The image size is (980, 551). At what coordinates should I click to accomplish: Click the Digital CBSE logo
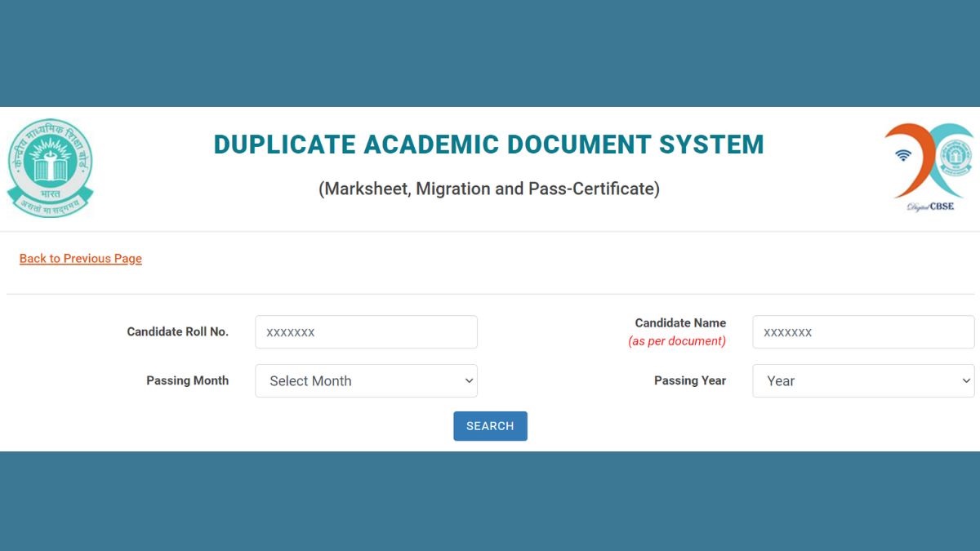929,165
